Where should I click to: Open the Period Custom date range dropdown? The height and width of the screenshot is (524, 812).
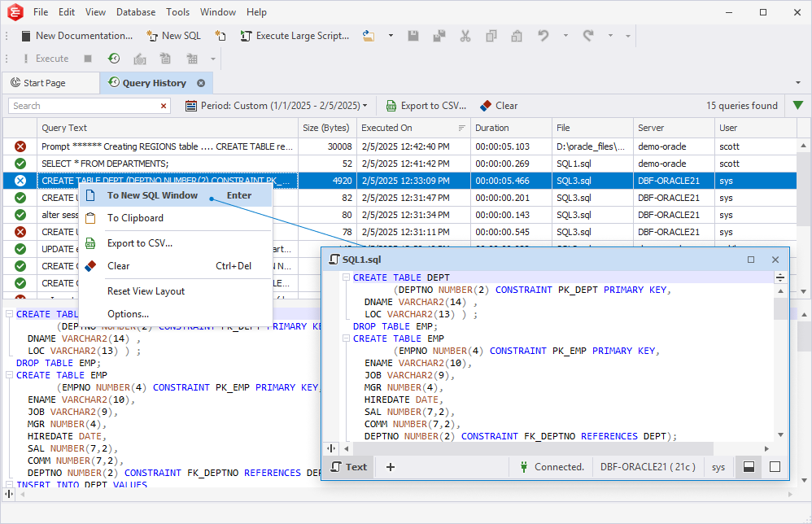(277, 106)
